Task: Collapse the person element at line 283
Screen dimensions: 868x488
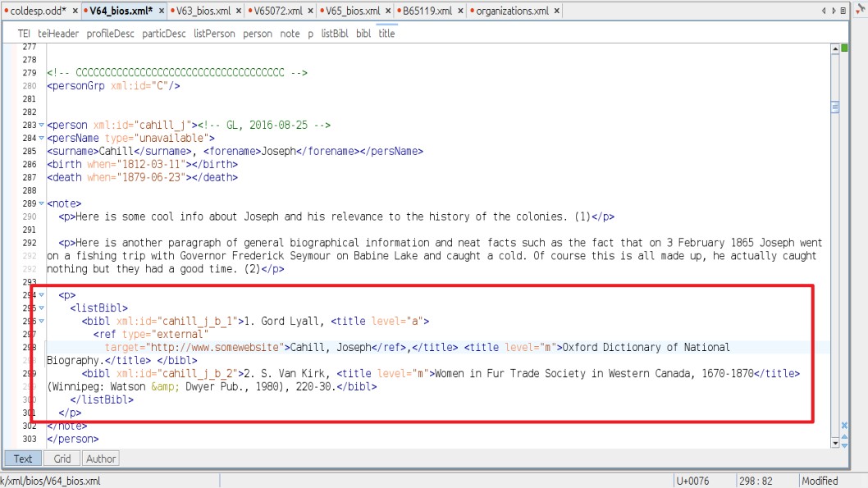Action: point(41,125)
